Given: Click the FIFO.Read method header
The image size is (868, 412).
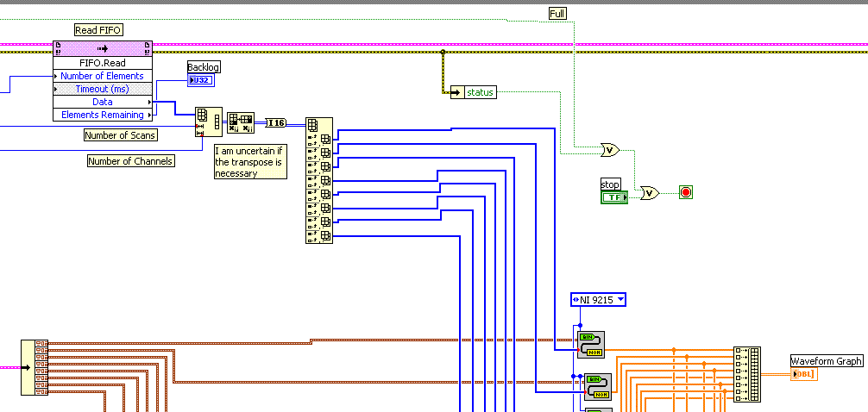Looking at the screenshot, I should click(102, 63).
